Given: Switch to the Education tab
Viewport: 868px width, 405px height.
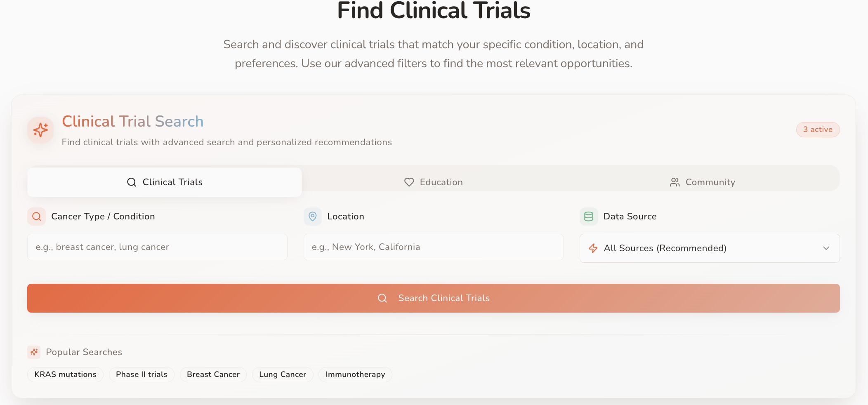Looking at the screenshot, I should pos(433,182).
